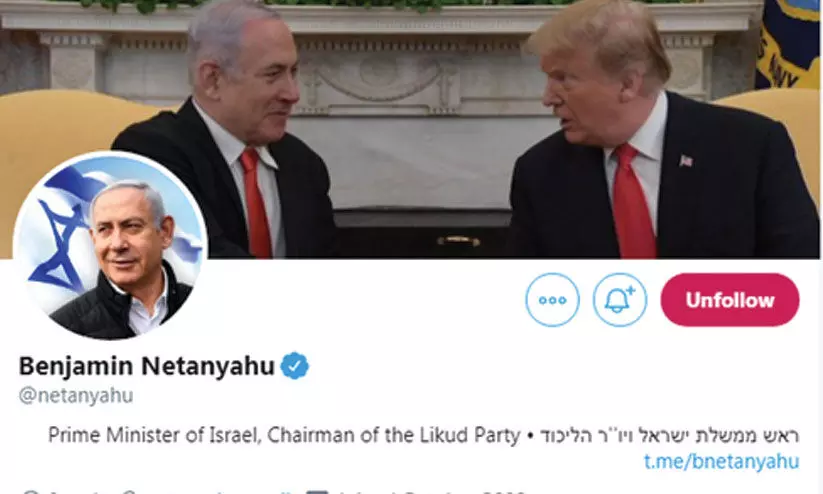Screen dimensions: 823x494
Task: Click the blue verified checkmark badge
Action: tap(294, 366)
